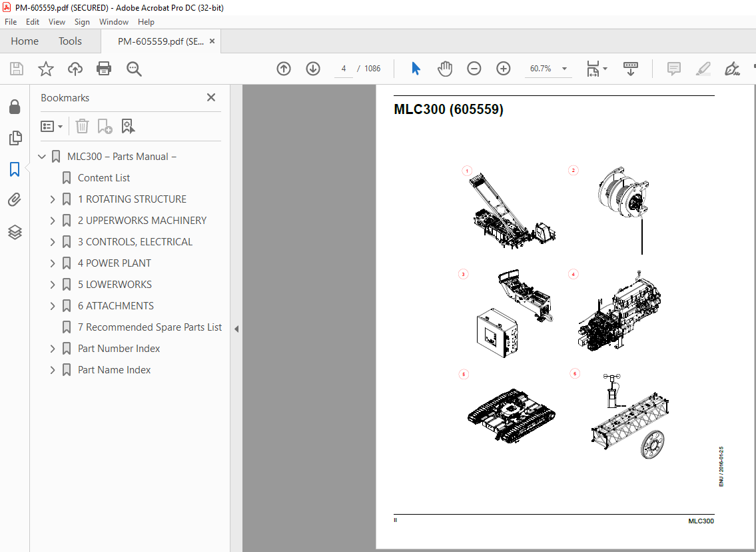Zoom out with minus button

[474, 69]
